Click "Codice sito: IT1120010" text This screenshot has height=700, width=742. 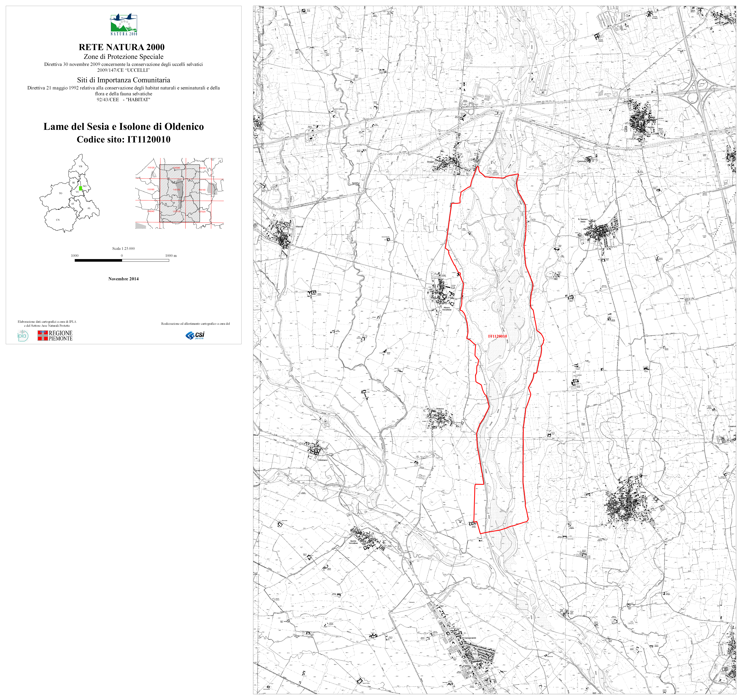pos(124,139)
